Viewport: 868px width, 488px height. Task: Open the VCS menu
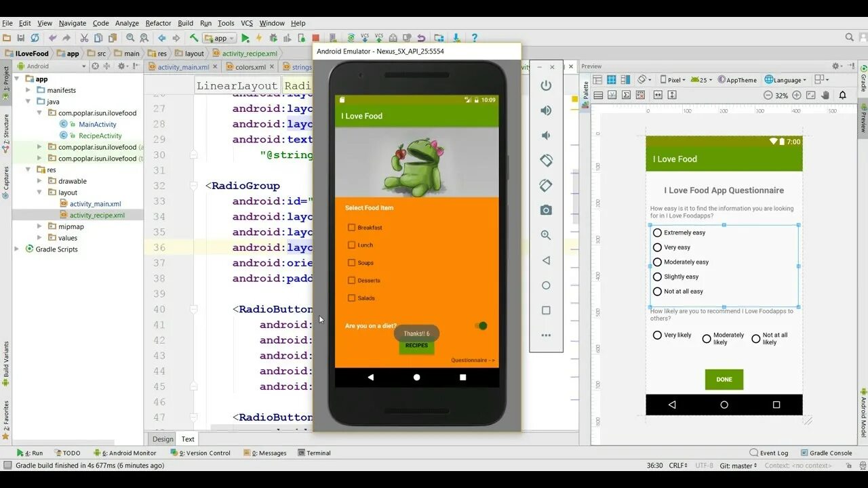(x=247, y=23)
